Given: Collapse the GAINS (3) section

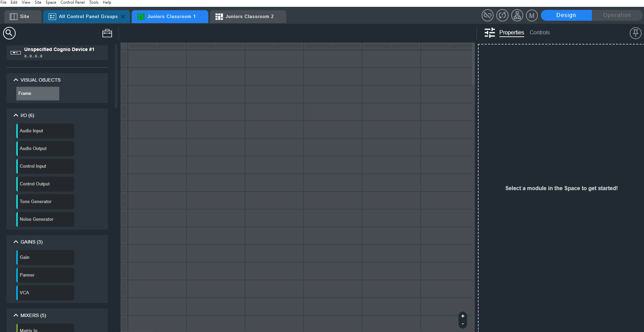Looking at the screenshot, I should [x=16, y=242].
